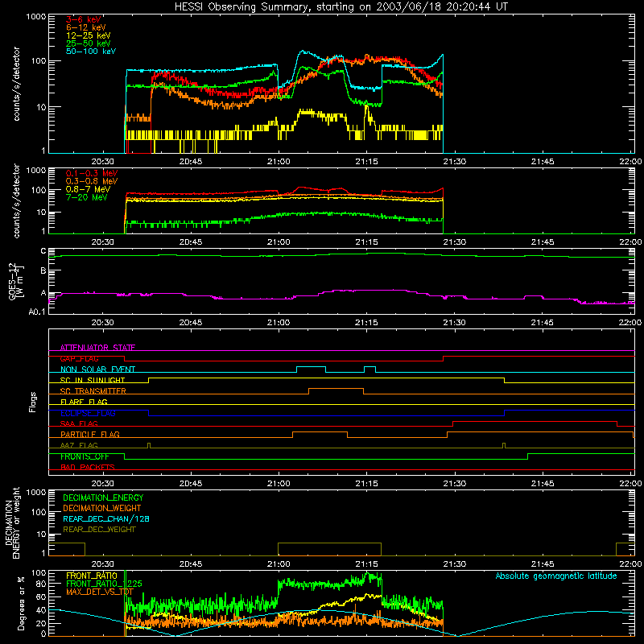Choose the yellow 0.8-7 MeV legend label

coord(88,189)
